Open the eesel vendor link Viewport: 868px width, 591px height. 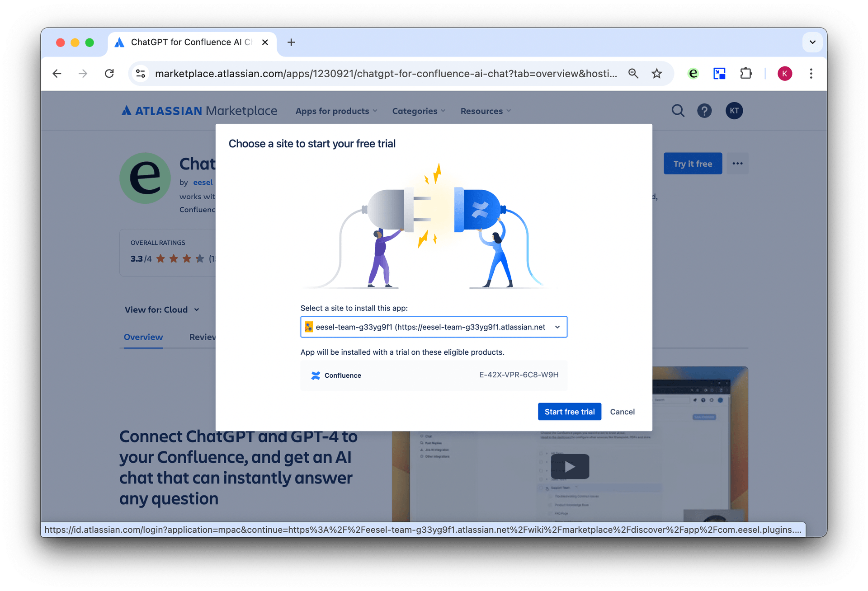[203, 183]
